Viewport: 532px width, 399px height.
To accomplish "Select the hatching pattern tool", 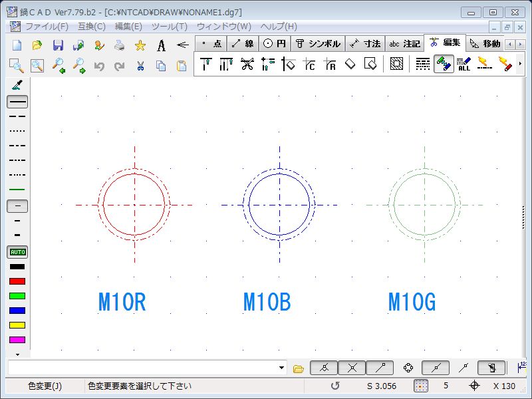I will click(396, 64).
